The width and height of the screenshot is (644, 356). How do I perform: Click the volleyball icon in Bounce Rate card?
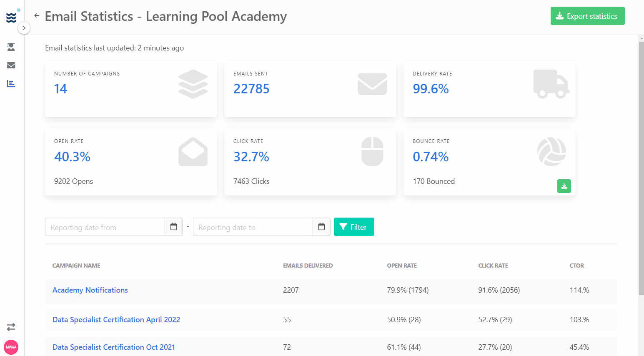[551, 152]
